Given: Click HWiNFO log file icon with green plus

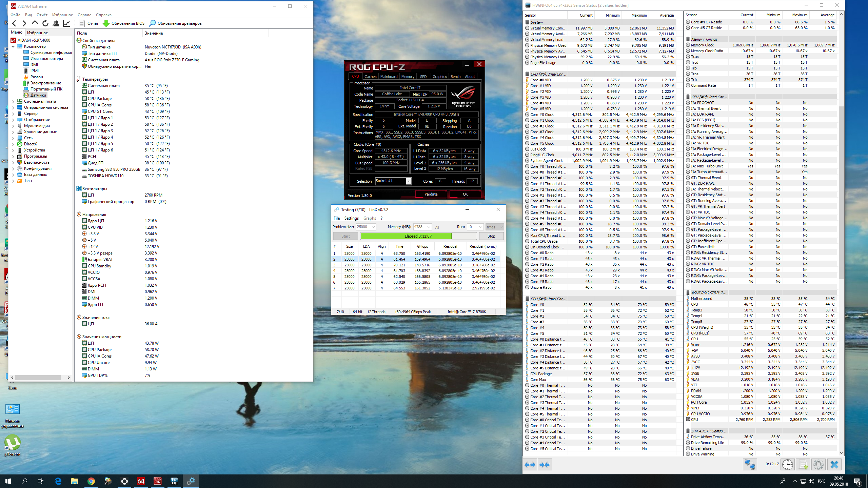Looking at the screenshot, I should pyautogui.click(x=803, y=465).
